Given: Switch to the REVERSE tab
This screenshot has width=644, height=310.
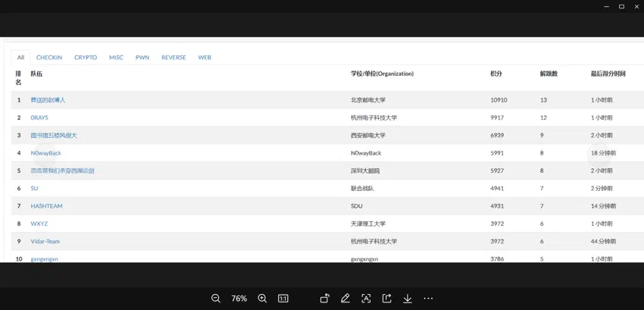Looking at the screenshot, I should pyautogui.click(x=174, y=58).
